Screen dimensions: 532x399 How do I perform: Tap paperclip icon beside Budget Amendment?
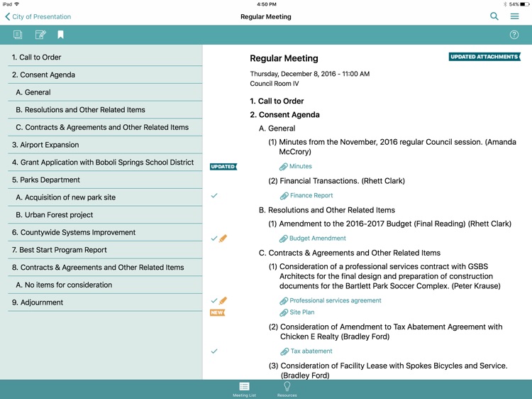pyautogui.click(x=283, y=239)
